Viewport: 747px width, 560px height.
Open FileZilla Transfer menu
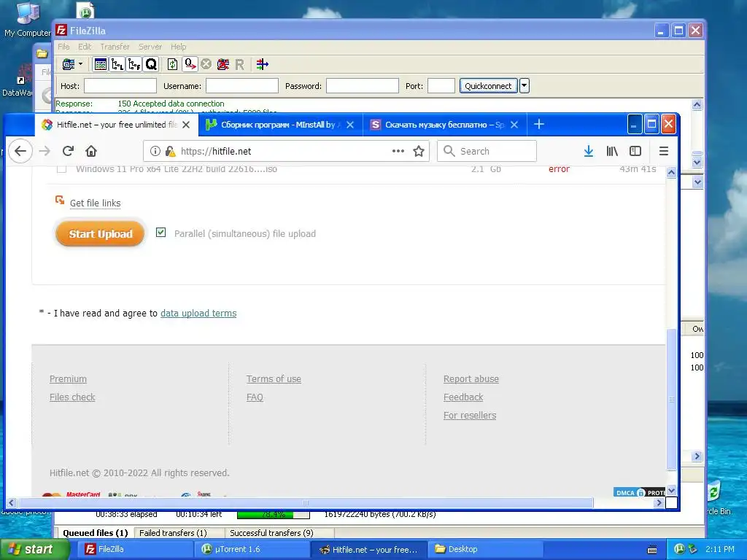pyautogui.click(x=115, y=47)
